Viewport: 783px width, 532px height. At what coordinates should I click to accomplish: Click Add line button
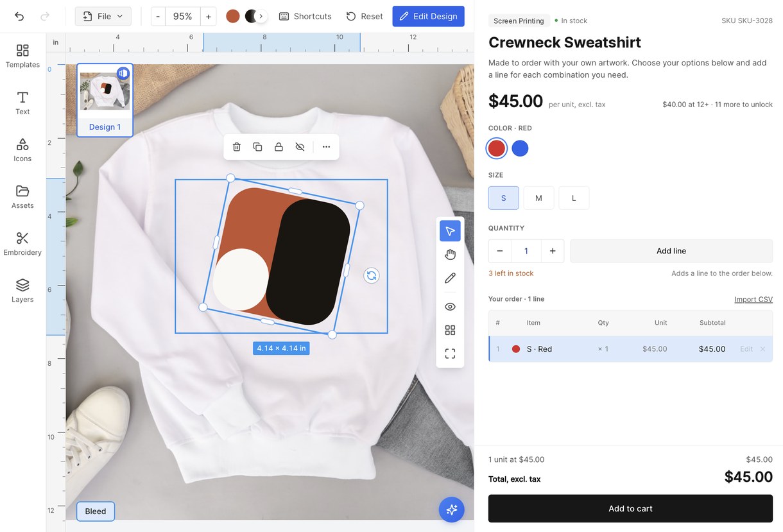coord(671,251)
